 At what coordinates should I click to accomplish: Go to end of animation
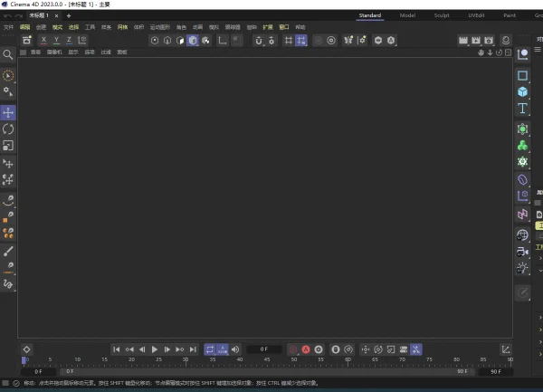[x=193, y=349]
